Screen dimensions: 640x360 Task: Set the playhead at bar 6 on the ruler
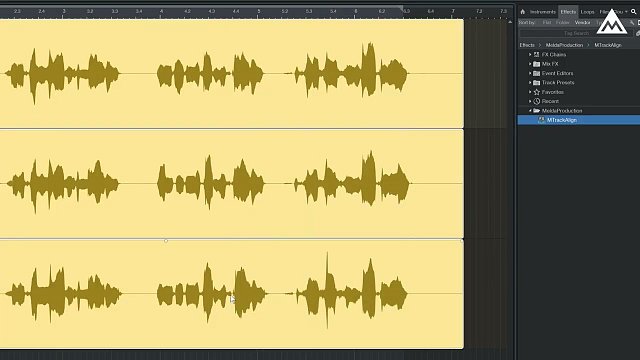point(356,12)
